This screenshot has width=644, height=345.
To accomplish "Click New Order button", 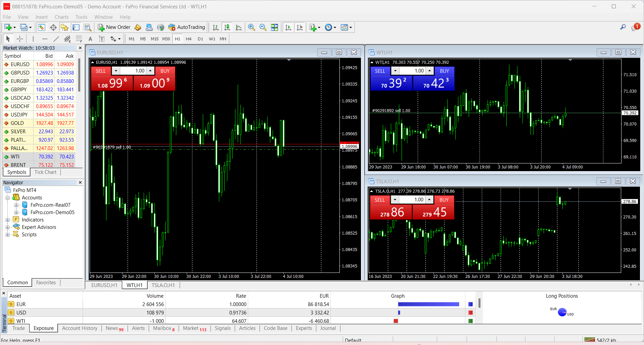I will [x=114, y=27].
